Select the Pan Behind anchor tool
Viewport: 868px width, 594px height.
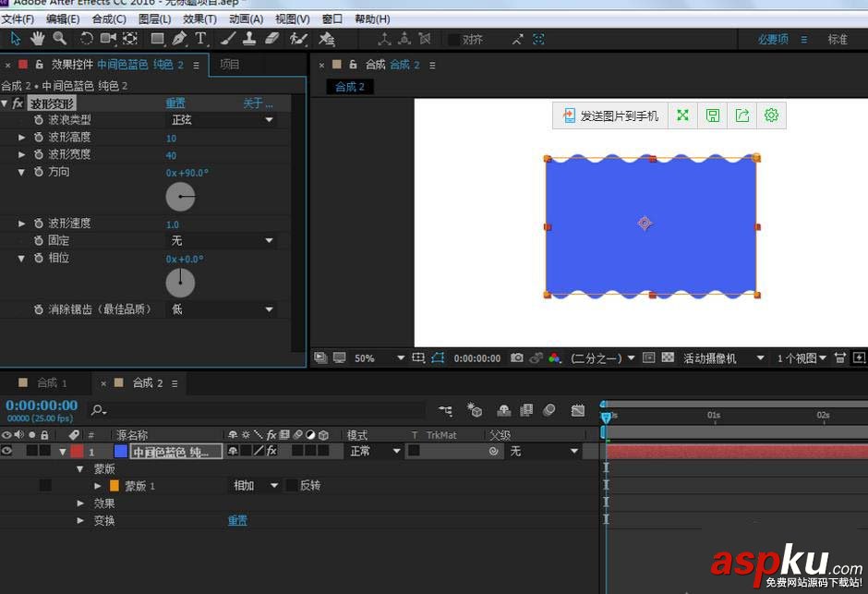tap(130, 39)
